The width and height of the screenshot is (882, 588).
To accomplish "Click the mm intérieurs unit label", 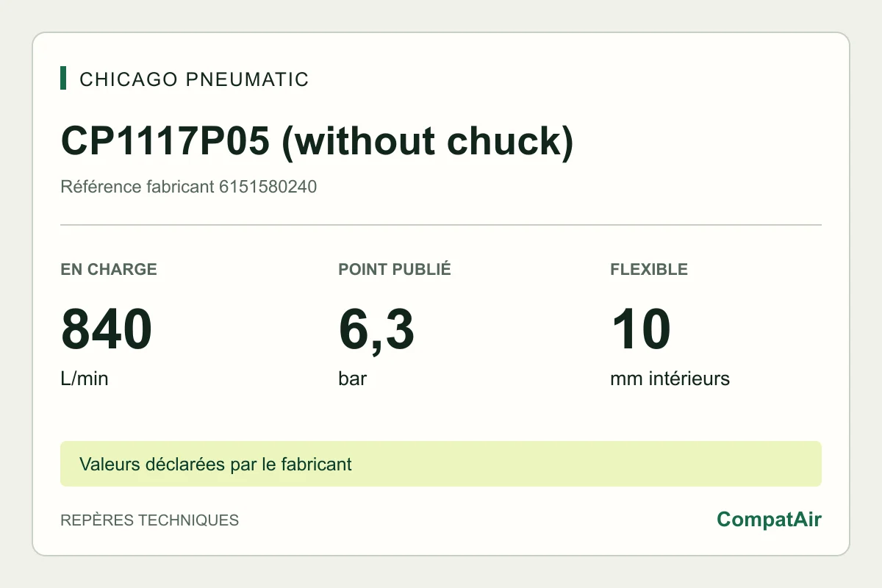I will click(x=670, y=379).
